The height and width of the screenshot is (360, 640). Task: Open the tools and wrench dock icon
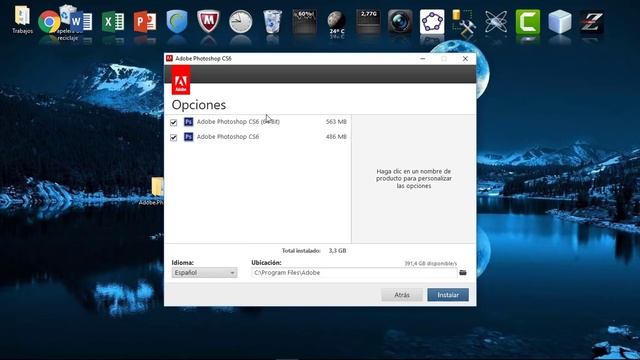click(x=464, y=22)
